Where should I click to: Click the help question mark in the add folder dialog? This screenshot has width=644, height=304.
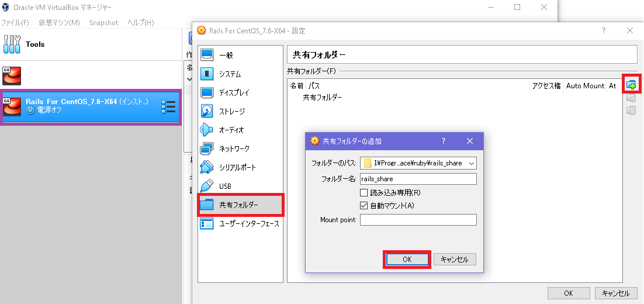[x=444, y=141]
